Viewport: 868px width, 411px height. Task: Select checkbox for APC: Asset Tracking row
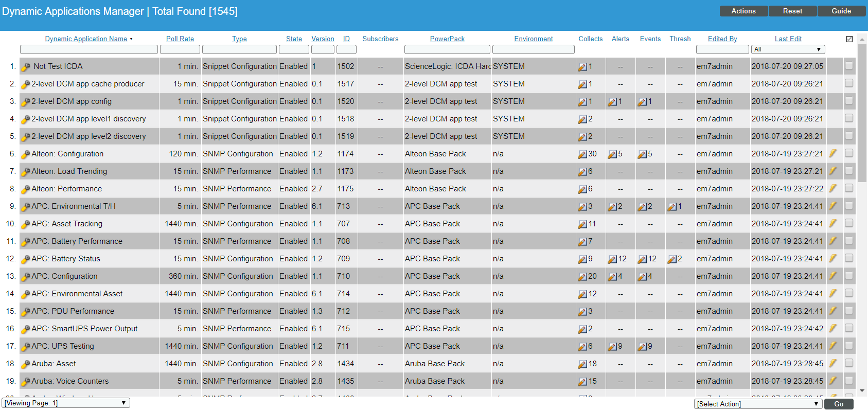[849, 223]
